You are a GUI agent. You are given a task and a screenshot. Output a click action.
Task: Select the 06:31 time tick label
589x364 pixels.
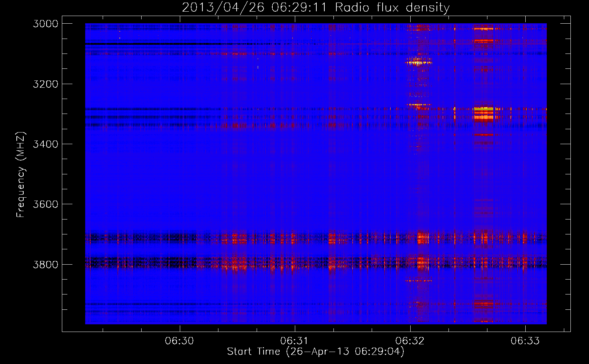pos(294,341)
